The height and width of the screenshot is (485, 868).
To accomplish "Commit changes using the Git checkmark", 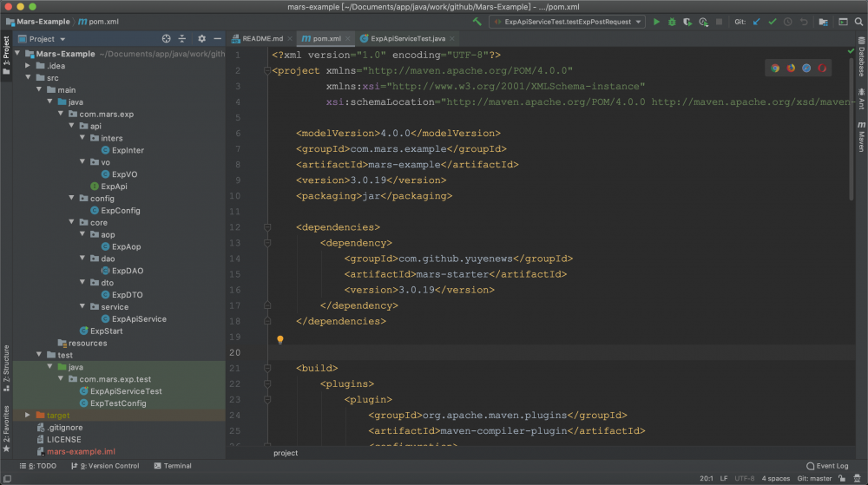I will [x=773, y=22].
